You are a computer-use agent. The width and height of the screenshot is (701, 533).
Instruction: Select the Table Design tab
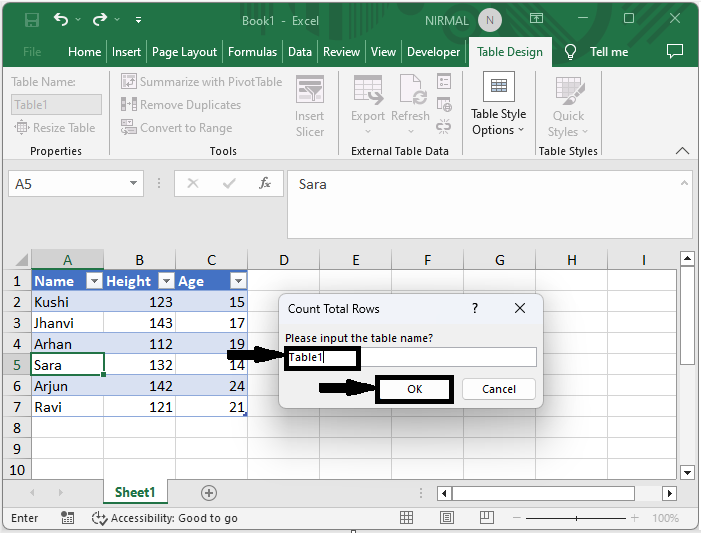pyautogui.click(x=510, y=52)
